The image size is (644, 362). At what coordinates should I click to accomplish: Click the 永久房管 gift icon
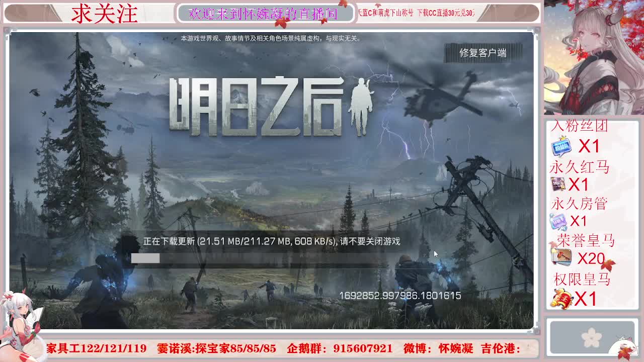pyautogui.click(x=558, y=221)
